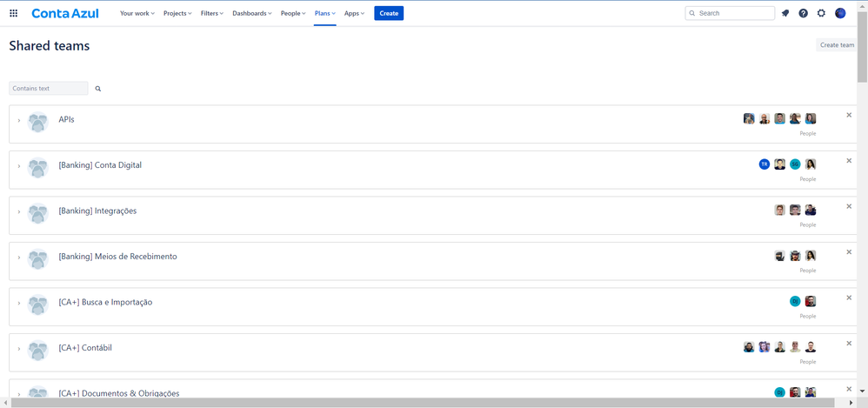868x408 pixels.
Task: Click the DJ avatar in Busca e Importação row
Action: click(x=796, y=301)
